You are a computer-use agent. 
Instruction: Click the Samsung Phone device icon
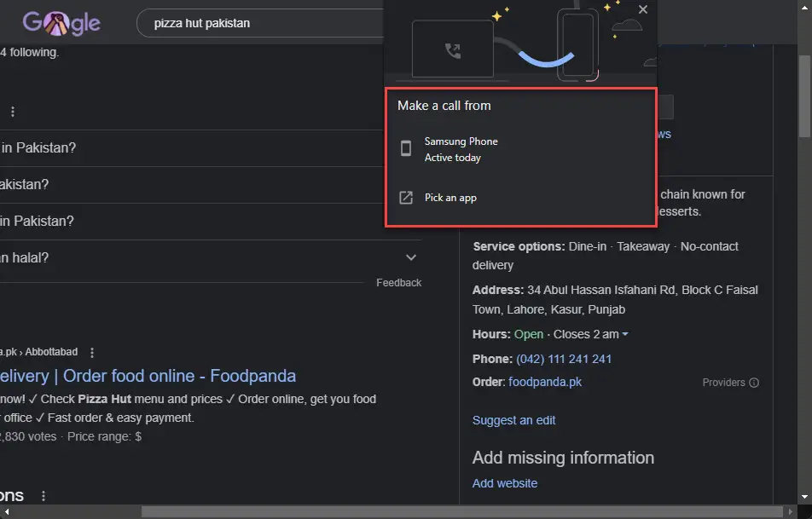(x=406, y=148)
